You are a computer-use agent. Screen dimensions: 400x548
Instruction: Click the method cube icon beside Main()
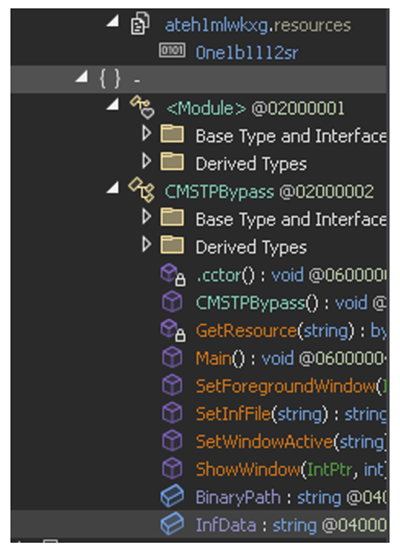[172, 358]
